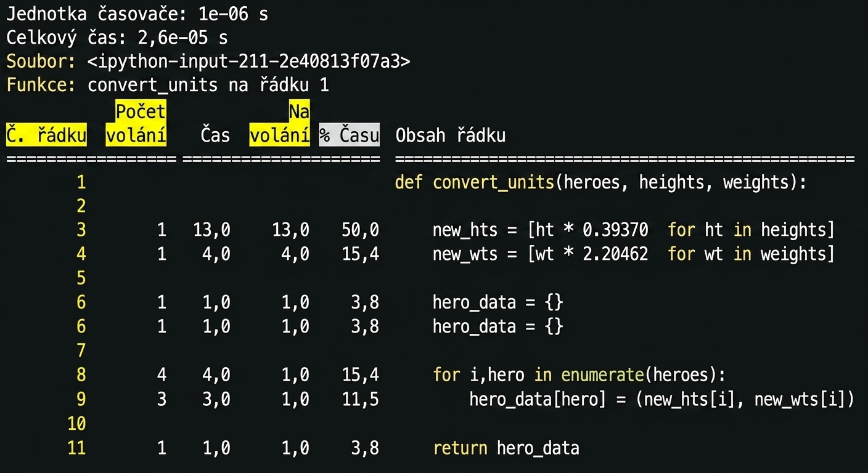
Task: Click the 'Čas' column header
Action: click(x=215, y=135)
